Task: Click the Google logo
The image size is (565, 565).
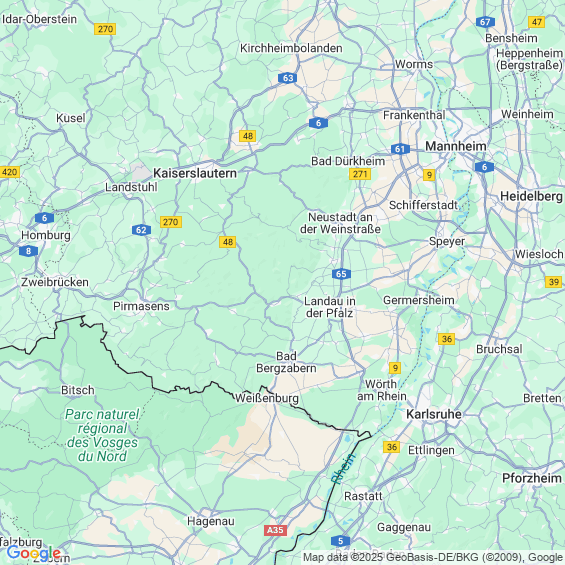Action: click(x=34, y=553)
